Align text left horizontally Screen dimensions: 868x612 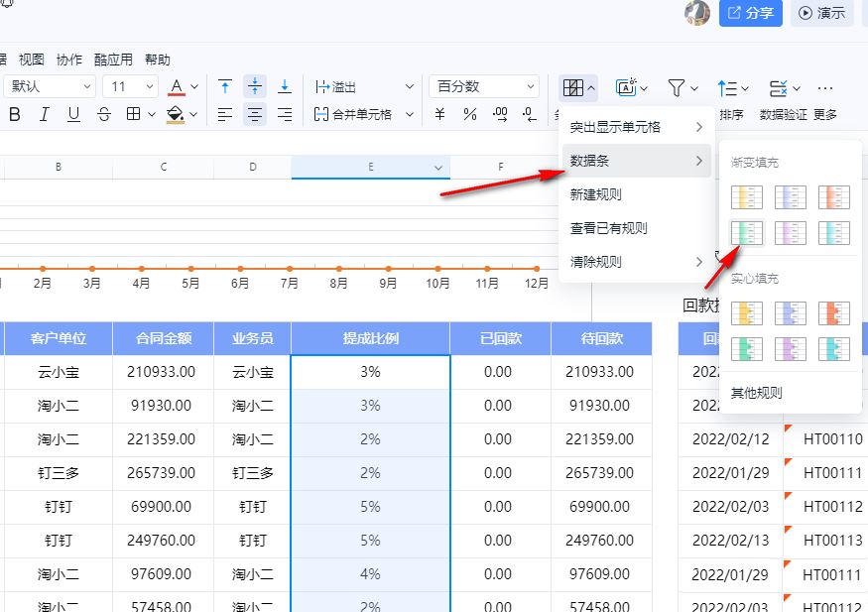pos(225,115)
